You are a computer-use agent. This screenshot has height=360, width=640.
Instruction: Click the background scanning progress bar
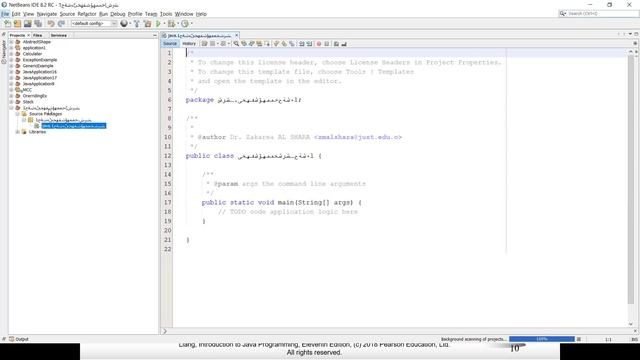(542, 339)
